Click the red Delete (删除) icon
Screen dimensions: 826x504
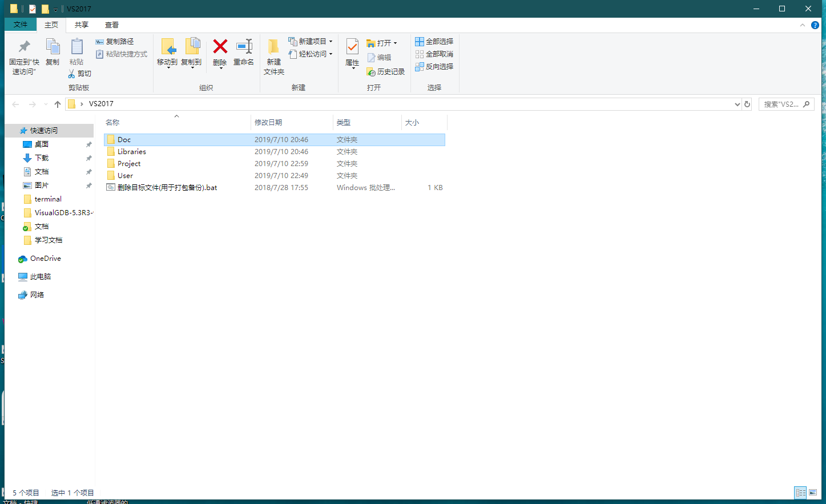220,47
